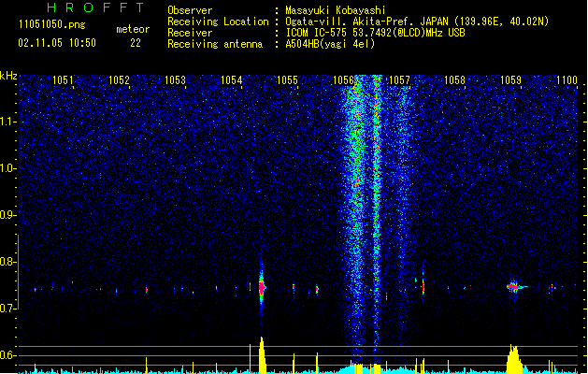Click the 0.9 kHz frequency label
This screenshot has width=588, height=374.
pyautogui.click(x=8, y=215)
